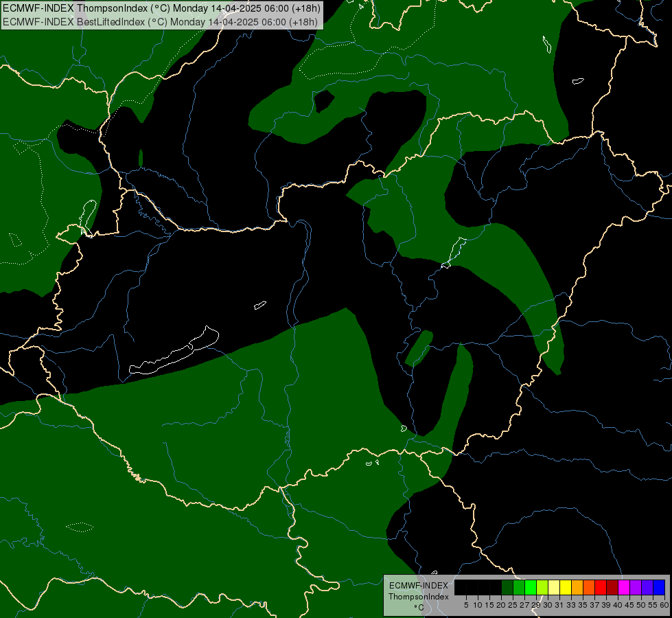Click the legend tick value 50
The height and width of the screenshot is (618, 672).
coord(642,605)
